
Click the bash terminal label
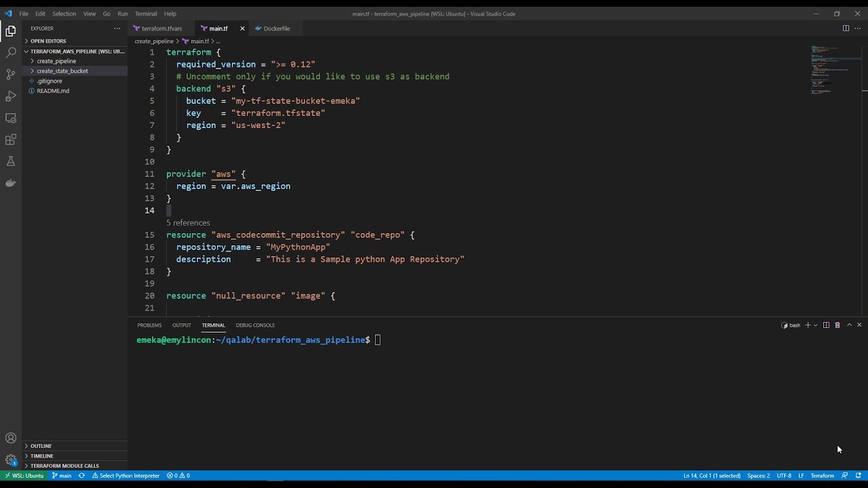(791, 325)
